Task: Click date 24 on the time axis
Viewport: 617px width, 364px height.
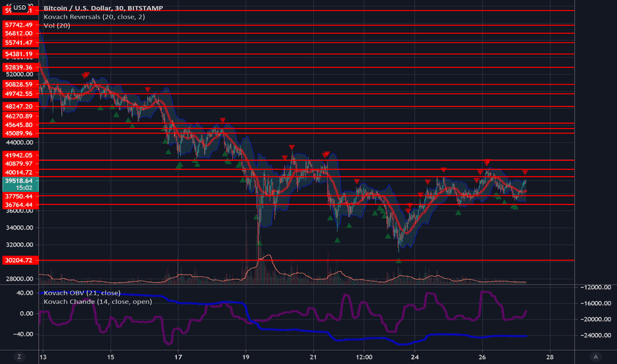Action: (414, 357)
